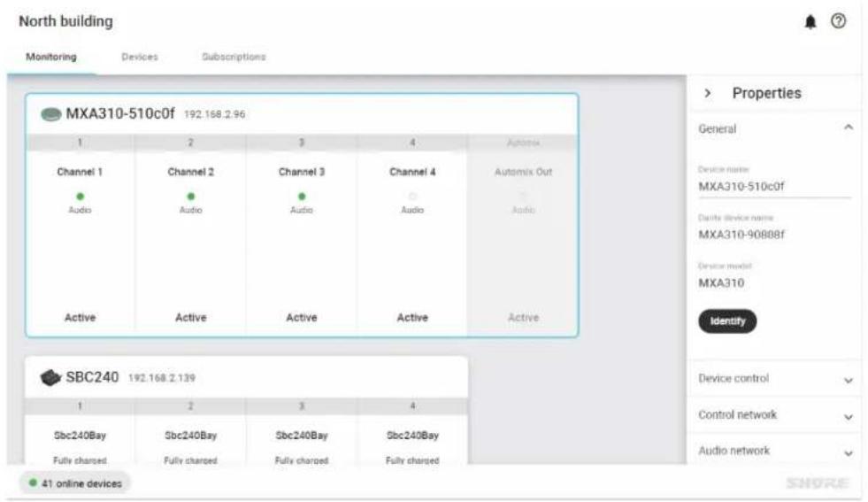The image size is (868, 502).
Task: Click the MXA310 column header 4
Action: [x=412, y=143]
